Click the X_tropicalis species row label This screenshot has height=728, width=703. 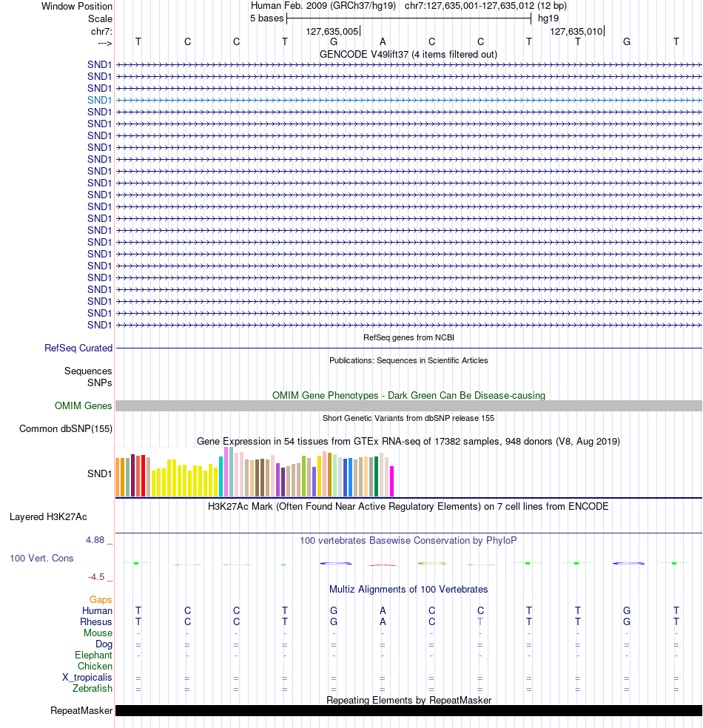pyautogui.click(x=87, y=678)
